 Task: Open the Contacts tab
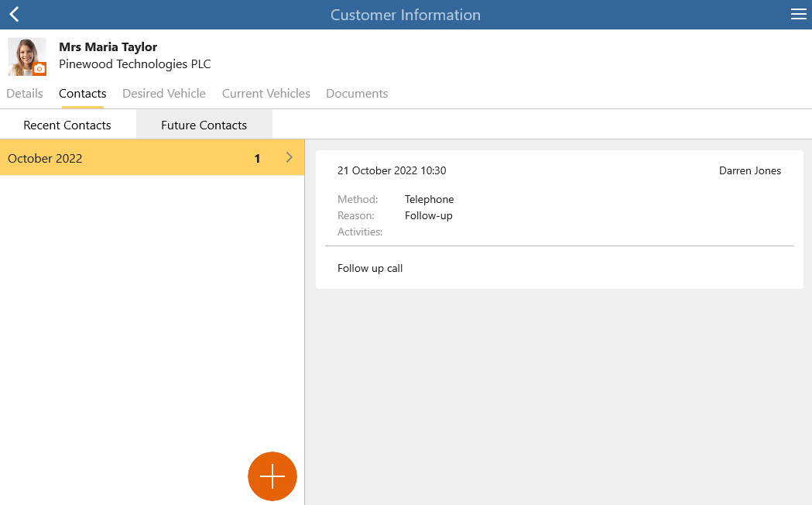[82, 93]
